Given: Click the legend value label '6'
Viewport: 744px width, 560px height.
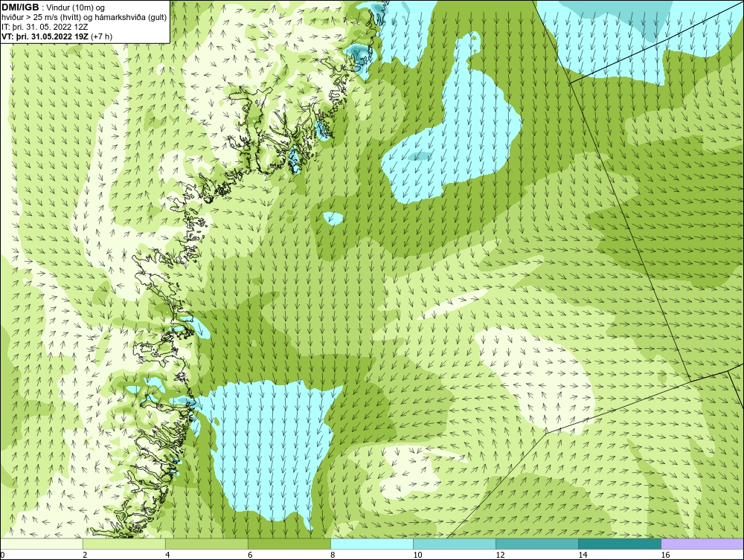Looking at the screenshot, I should coord(250,555).
